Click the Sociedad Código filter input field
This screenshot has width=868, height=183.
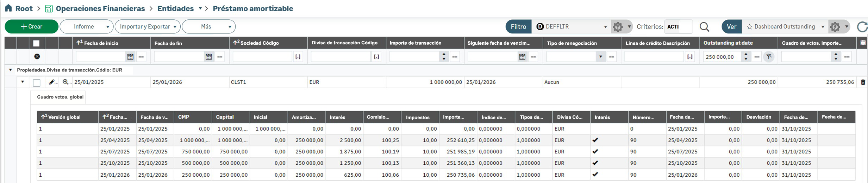(x=262, y=57)
